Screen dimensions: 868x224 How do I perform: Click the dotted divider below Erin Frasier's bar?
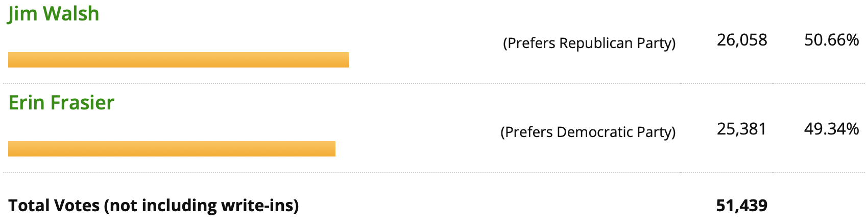pyautogui.click(x=434, y=172)
